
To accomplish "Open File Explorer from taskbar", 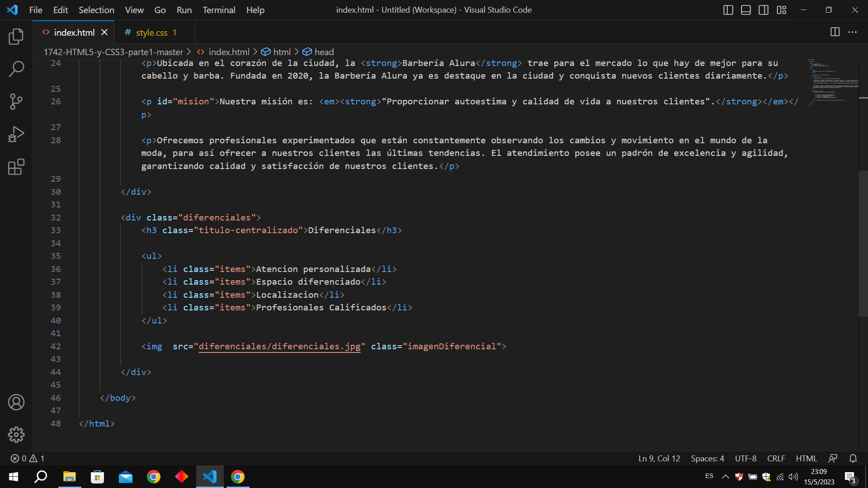I will click(69, 477).
